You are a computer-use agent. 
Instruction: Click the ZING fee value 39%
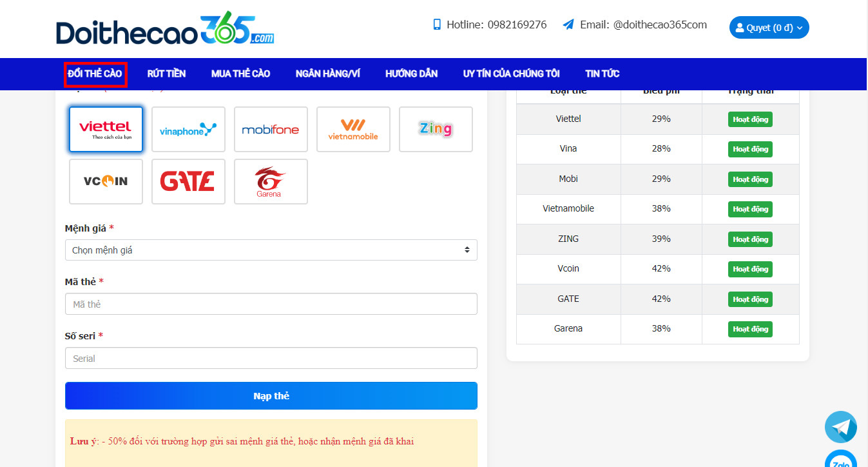click(661, 239)
